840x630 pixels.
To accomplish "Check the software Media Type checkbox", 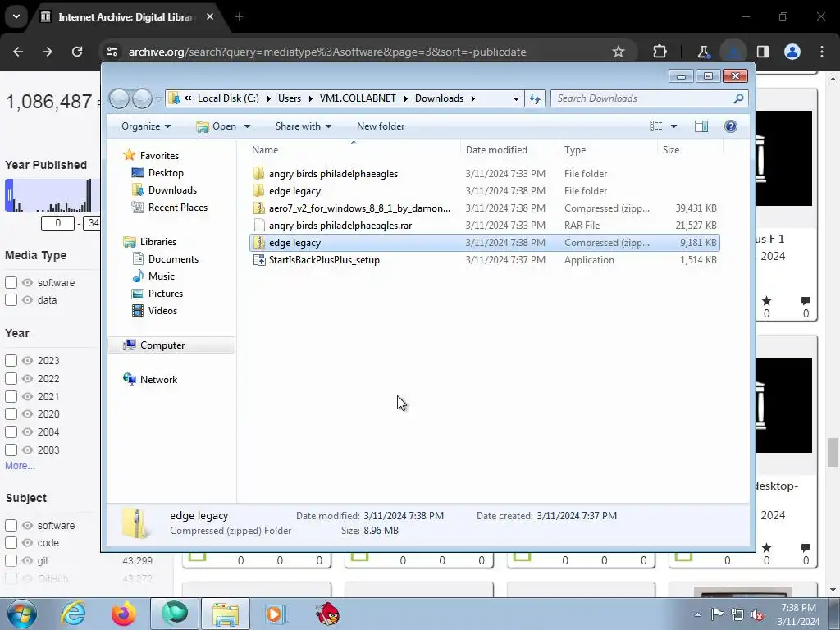I will [11, 282].
